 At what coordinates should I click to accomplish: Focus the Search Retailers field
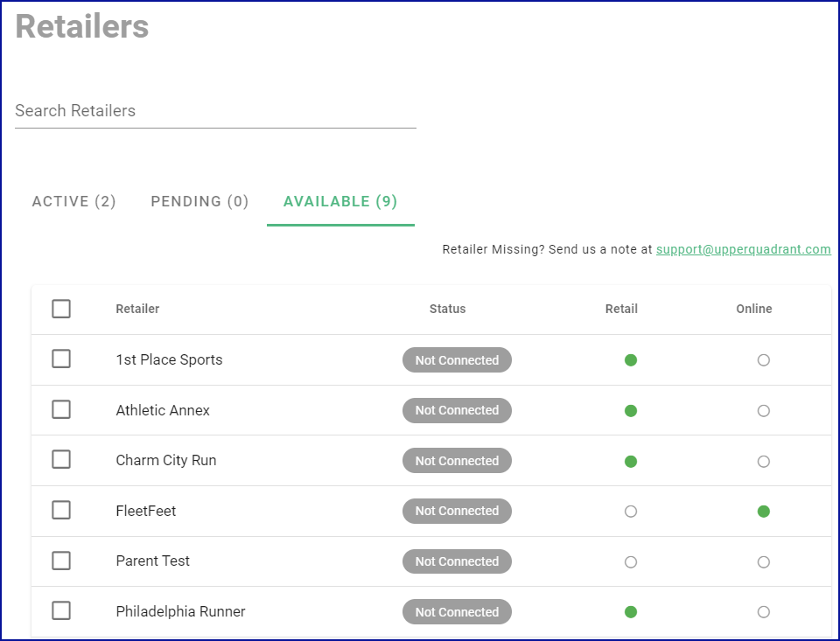(x=215, y=111)
